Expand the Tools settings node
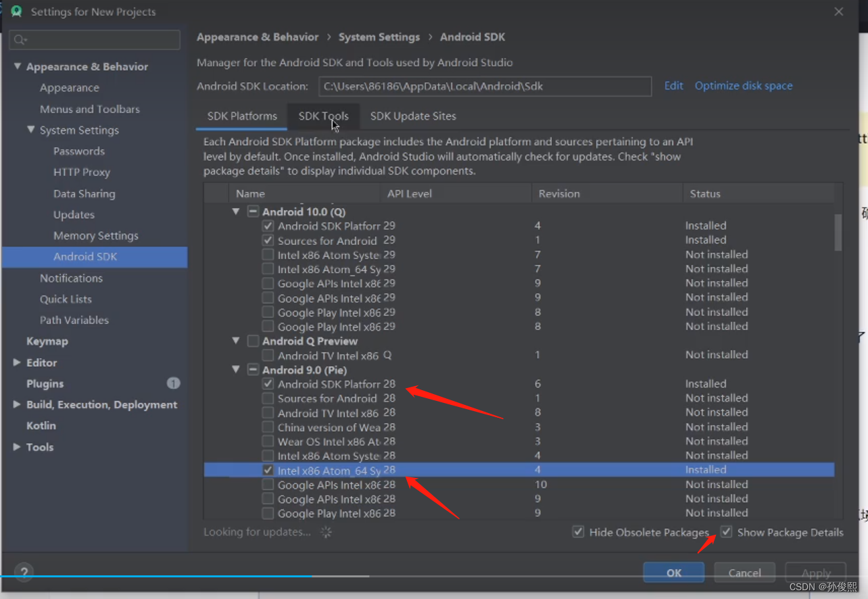Image resolution: width=868 pixels, height=599 pixels. 17,447
